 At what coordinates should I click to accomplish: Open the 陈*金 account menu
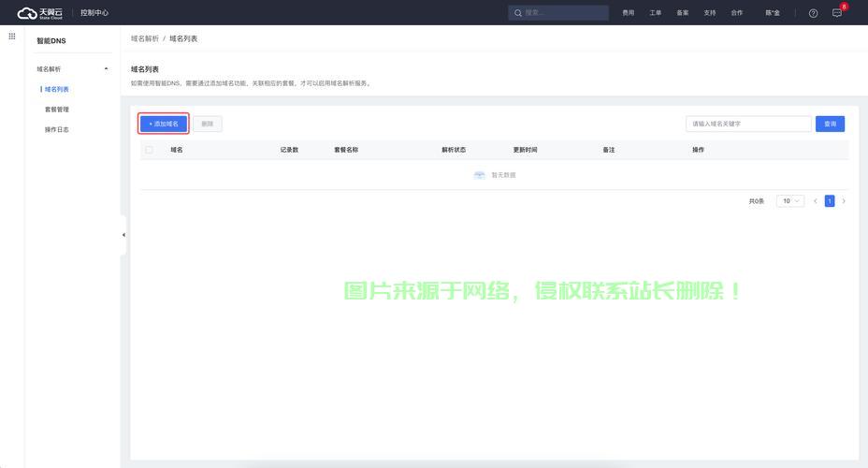[774, 13]
